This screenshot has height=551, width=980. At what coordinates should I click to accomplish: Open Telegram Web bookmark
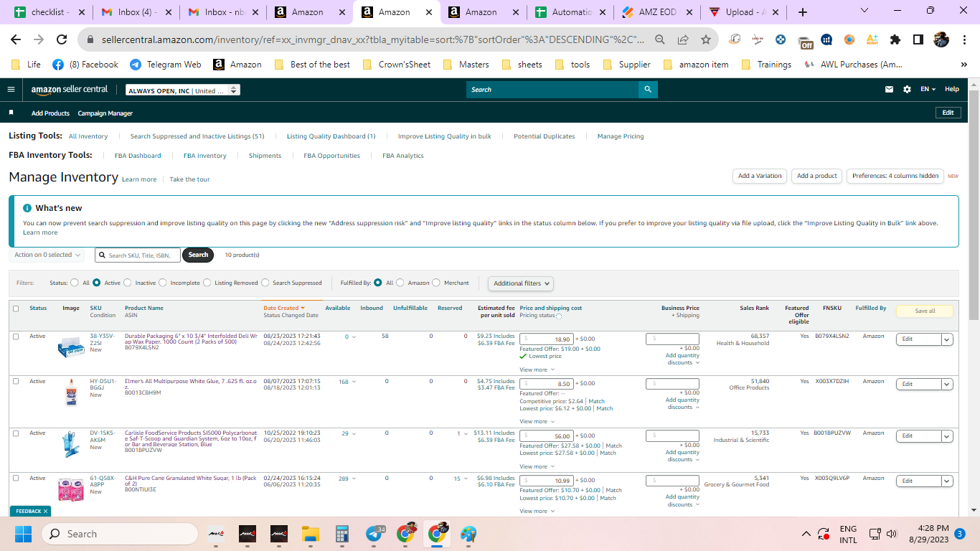[166, 65]
